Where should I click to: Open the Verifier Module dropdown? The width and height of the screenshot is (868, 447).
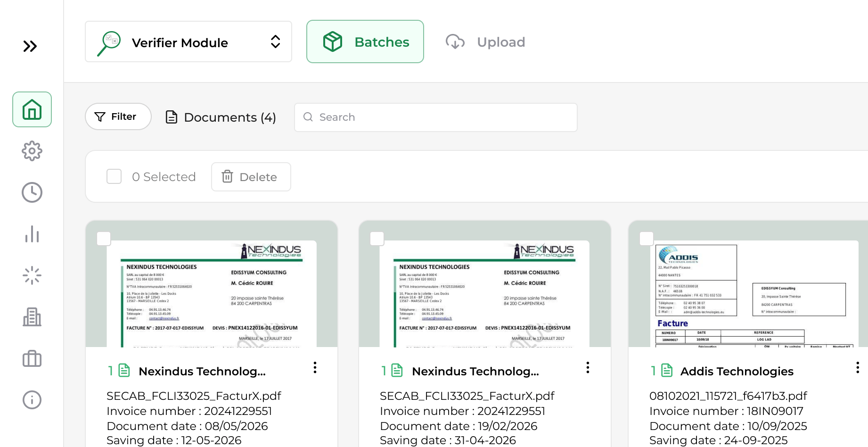coord(188,41)
